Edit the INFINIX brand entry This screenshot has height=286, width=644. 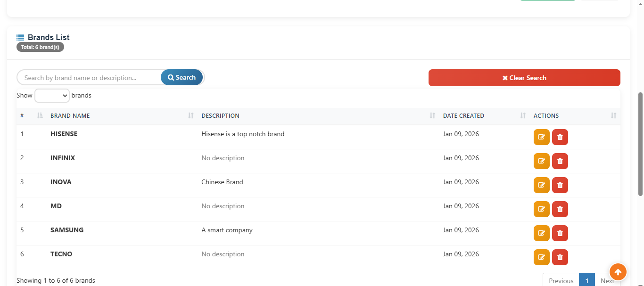pyautogui.click(x=541, y=161)
